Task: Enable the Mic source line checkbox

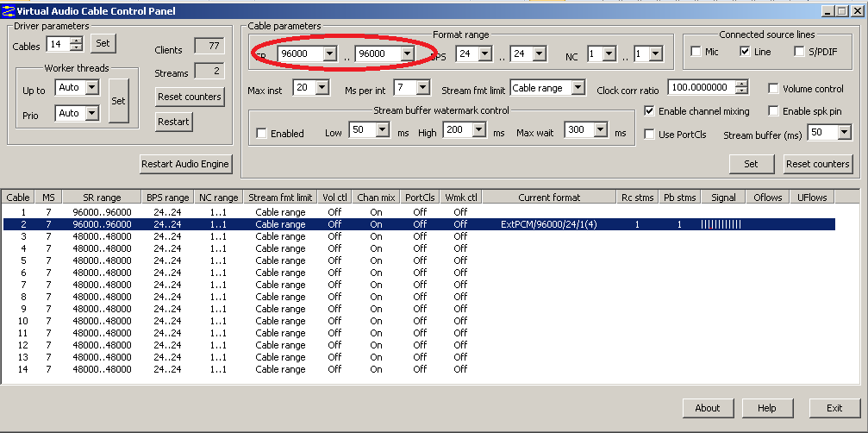Action: pyautogui.click(x=696, y=52)
